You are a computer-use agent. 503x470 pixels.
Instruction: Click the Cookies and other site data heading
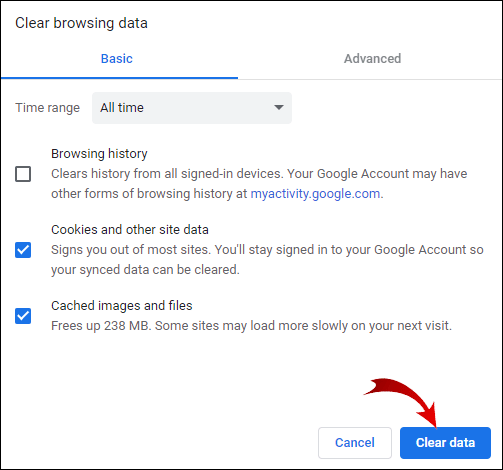point(130,230)
